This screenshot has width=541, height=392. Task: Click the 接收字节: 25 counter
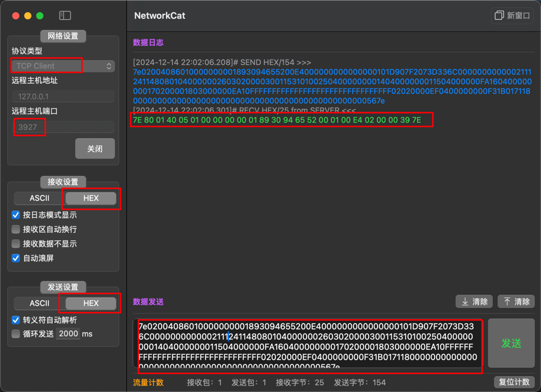tap(299, 382)
